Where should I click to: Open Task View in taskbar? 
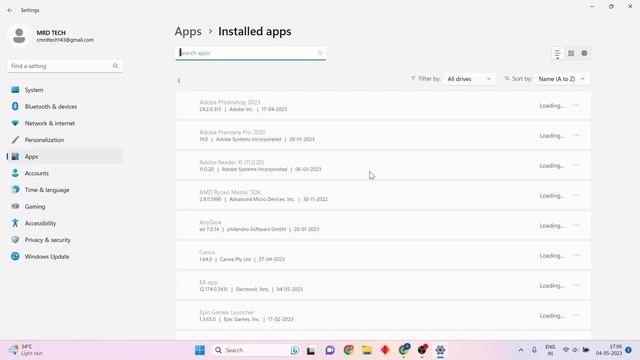[311, 350]
